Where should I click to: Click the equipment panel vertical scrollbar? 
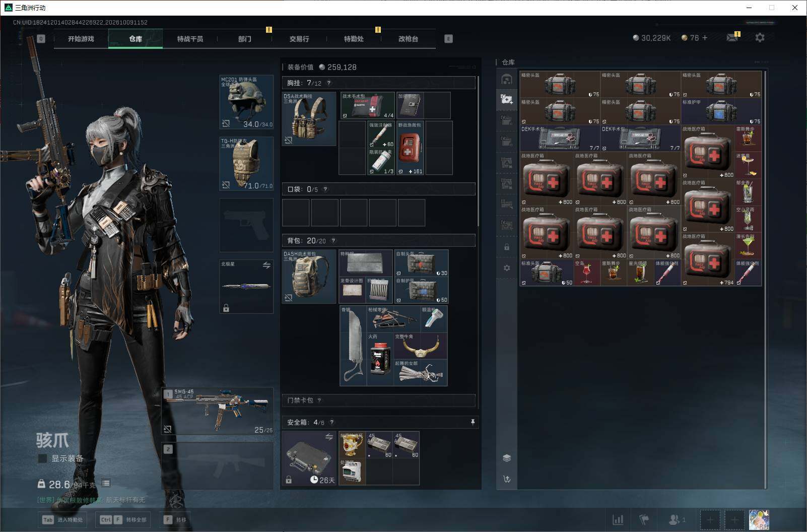point(478,151)
